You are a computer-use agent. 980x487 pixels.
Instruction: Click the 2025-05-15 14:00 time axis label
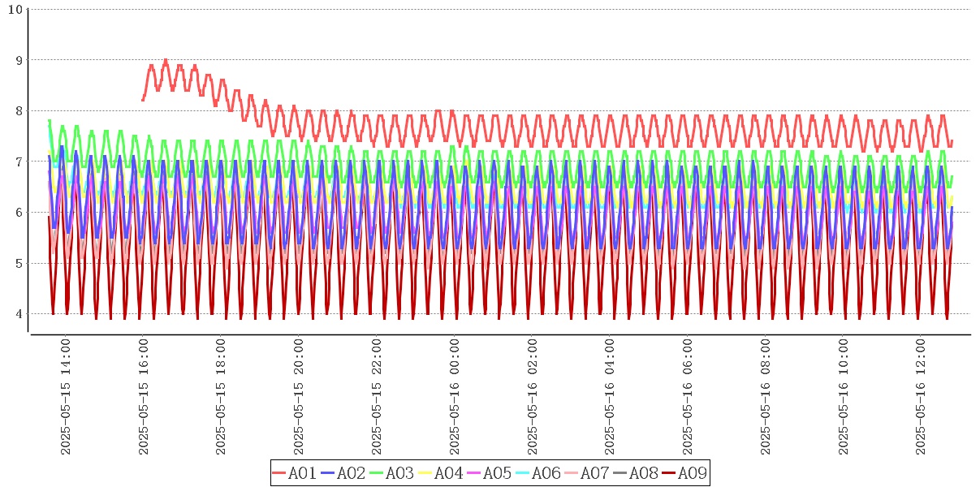[66, 398]
